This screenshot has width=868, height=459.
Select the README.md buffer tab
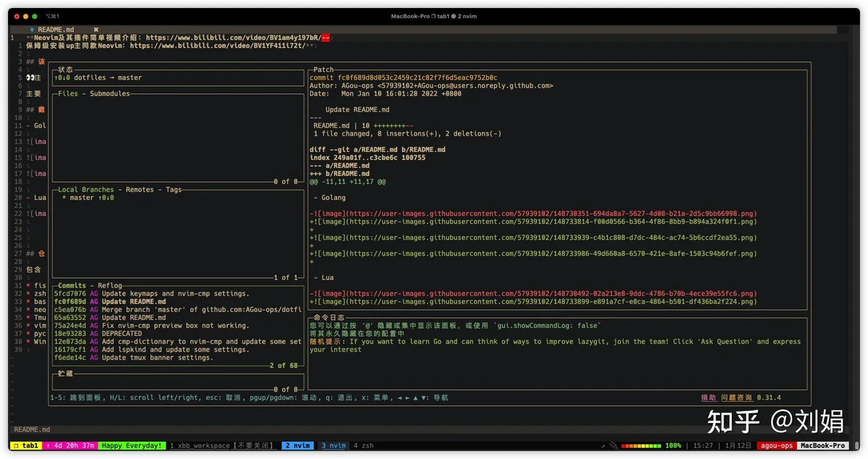(x=56, y=30)
